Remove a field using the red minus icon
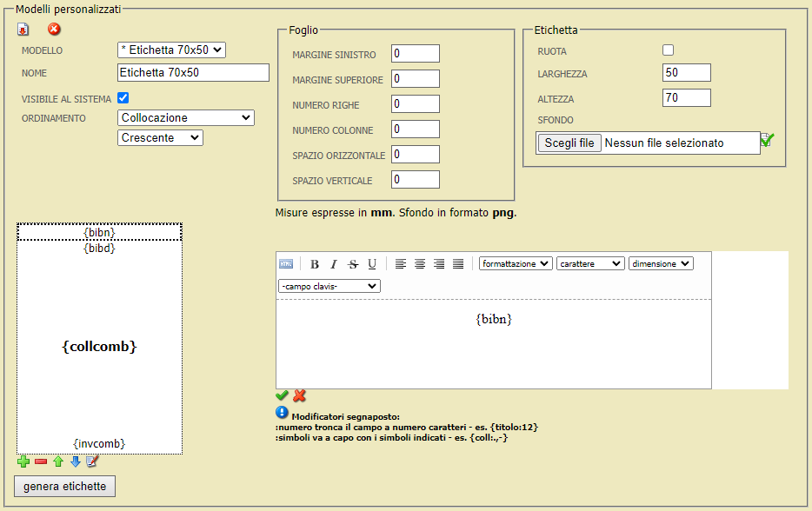 [x=40, y=461]
